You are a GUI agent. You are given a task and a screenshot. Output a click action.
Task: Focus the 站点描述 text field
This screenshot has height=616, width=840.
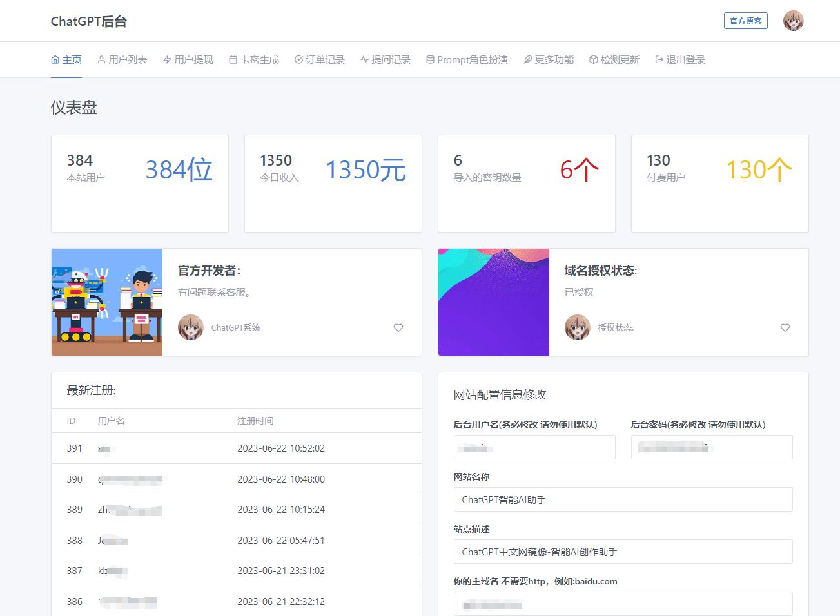[623, 552]
